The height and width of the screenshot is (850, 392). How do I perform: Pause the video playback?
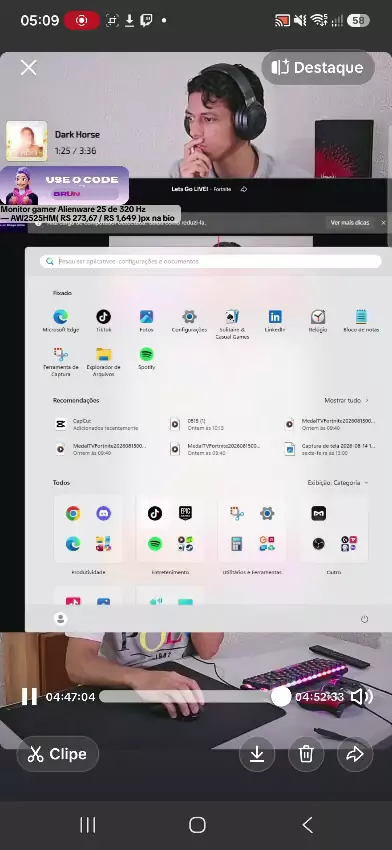tap(29, 697)
